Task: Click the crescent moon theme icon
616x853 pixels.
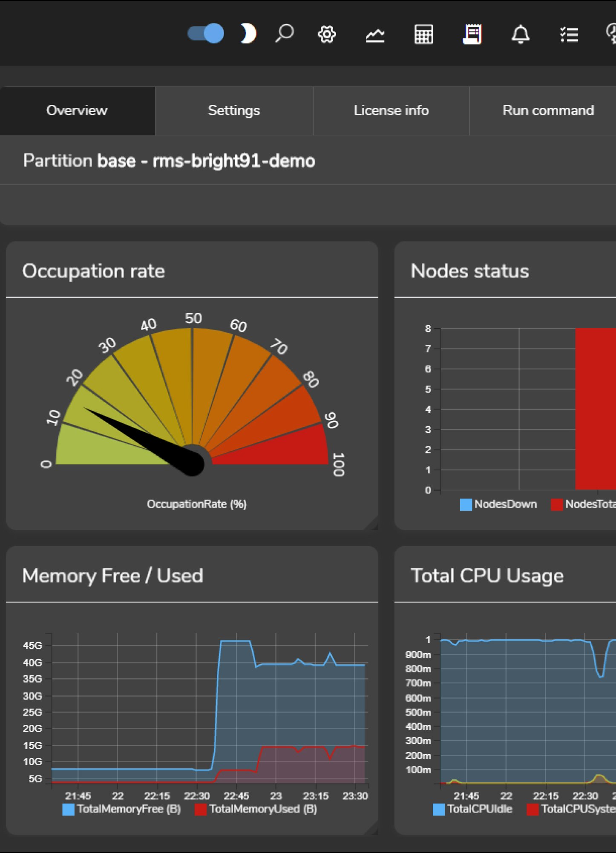Action: point(248,34)
